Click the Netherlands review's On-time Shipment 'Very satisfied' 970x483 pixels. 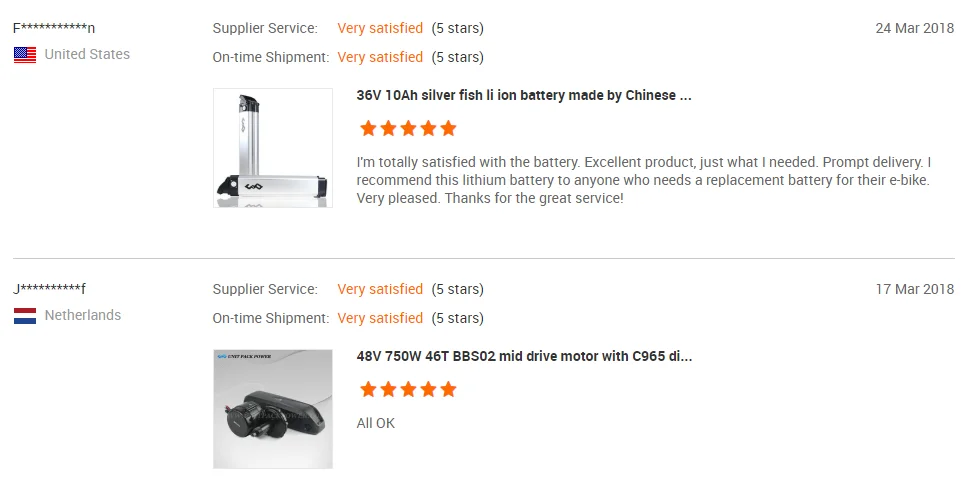(380, 318)
